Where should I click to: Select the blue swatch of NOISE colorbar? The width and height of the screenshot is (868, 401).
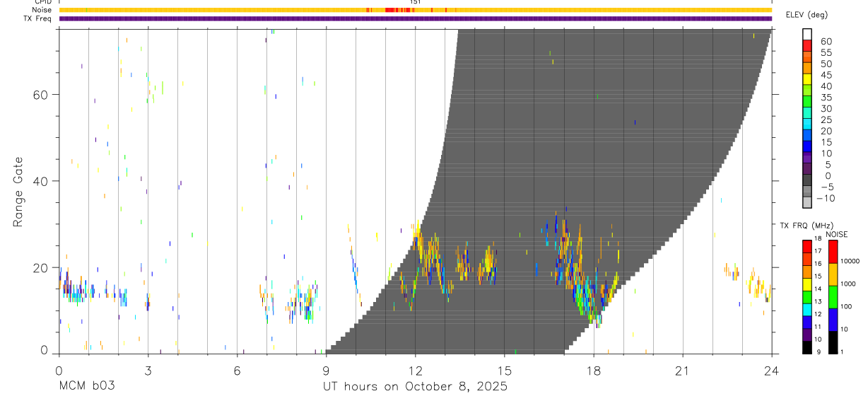(x=833, y=320)
